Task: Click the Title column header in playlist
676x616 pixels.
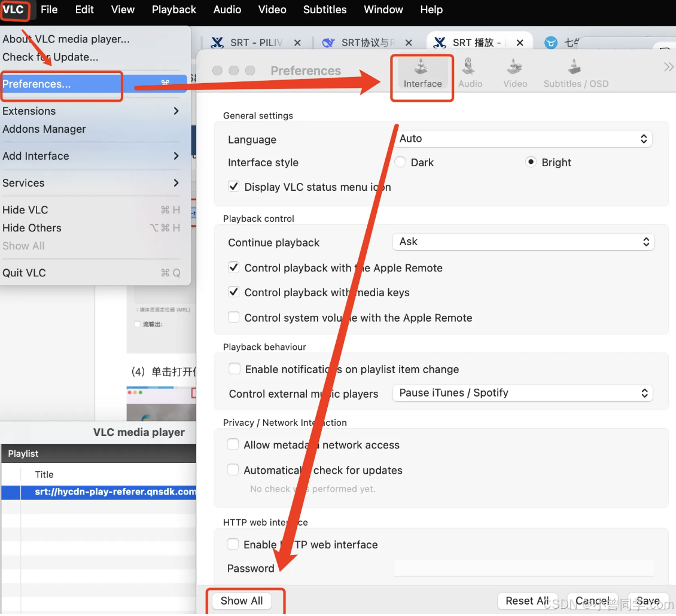Action: click(44, 474)
